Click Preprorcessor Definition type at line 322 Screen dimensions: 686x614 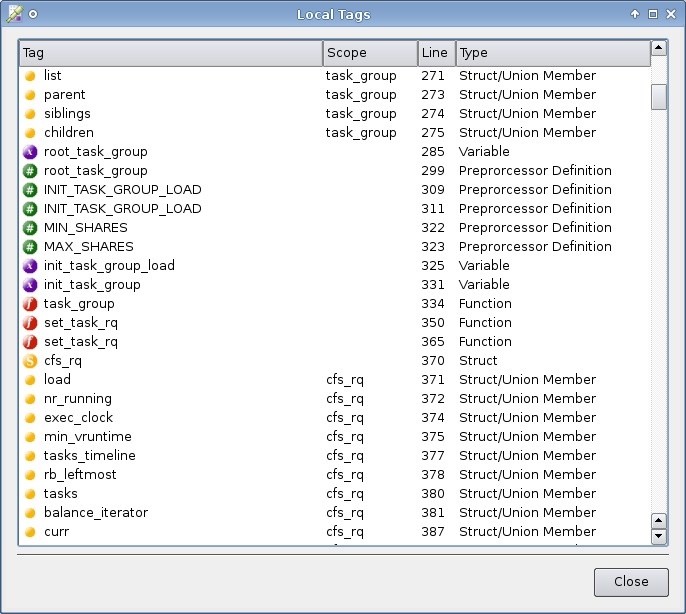(x=535, y=228)
